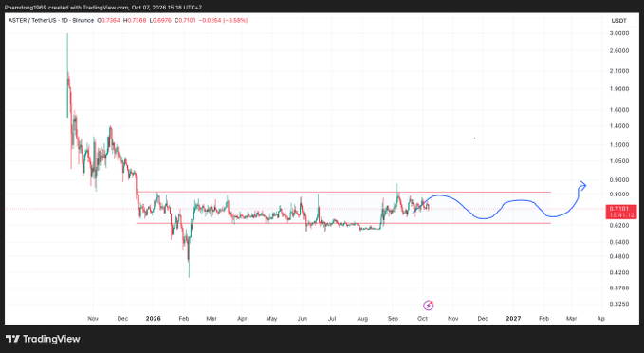Click the 1.6000 price axis label

[619, 110]
